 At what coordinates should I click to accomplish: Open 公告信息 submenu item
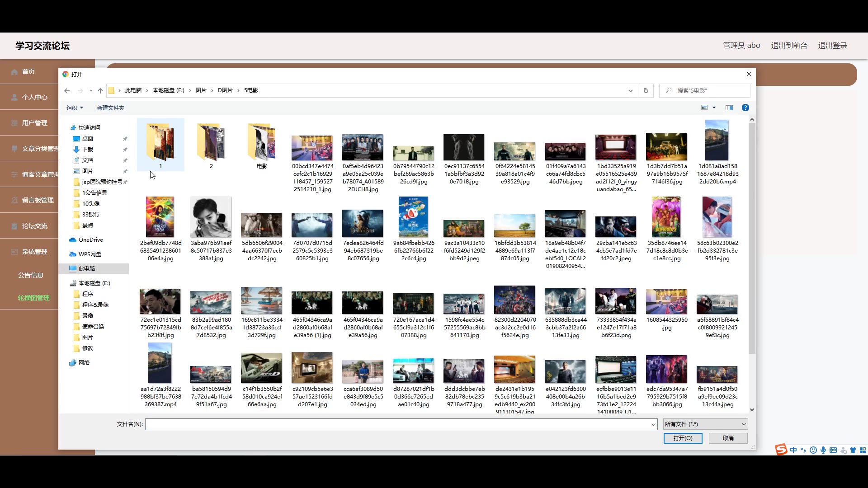point(31,275)
